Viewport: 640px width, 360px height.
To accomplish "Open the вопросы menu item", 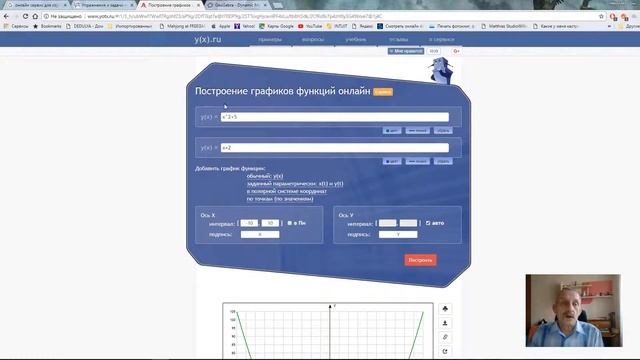I will [x=313, y=40].
